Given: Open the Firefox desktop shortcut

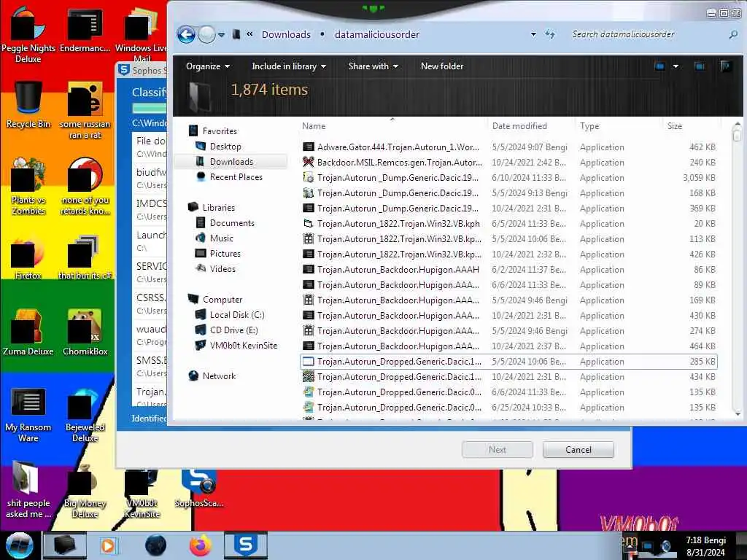Looking at the screenshot, I should click(x=28, y=256).
